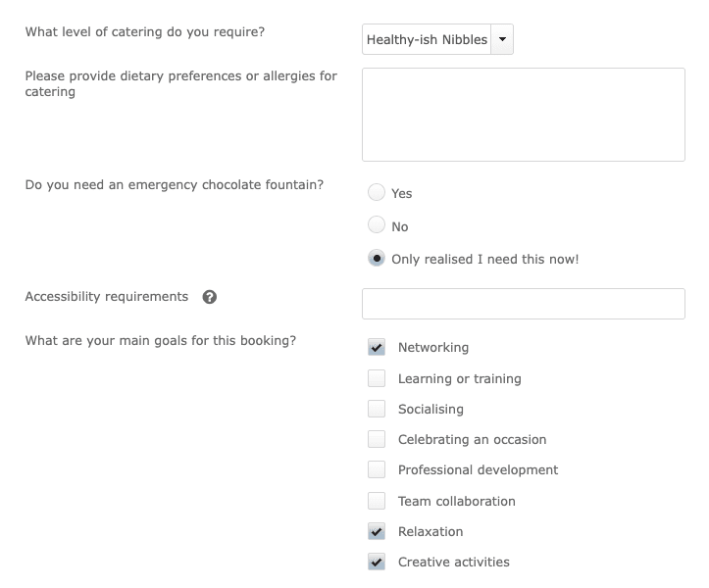This screenshot has width=709, height=588.
Task: Uncheck the Networking checkbox
Action: [377, 347]
